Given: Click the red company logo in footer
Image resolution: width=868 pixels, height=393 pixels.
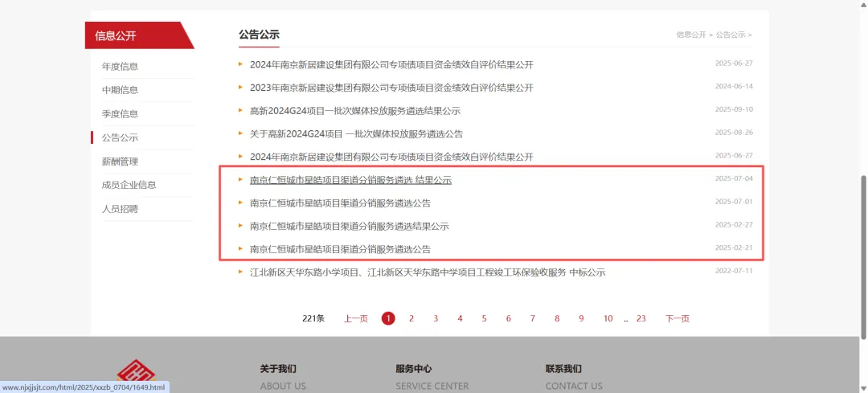Looking at the screenshot, I should [136, 372].
